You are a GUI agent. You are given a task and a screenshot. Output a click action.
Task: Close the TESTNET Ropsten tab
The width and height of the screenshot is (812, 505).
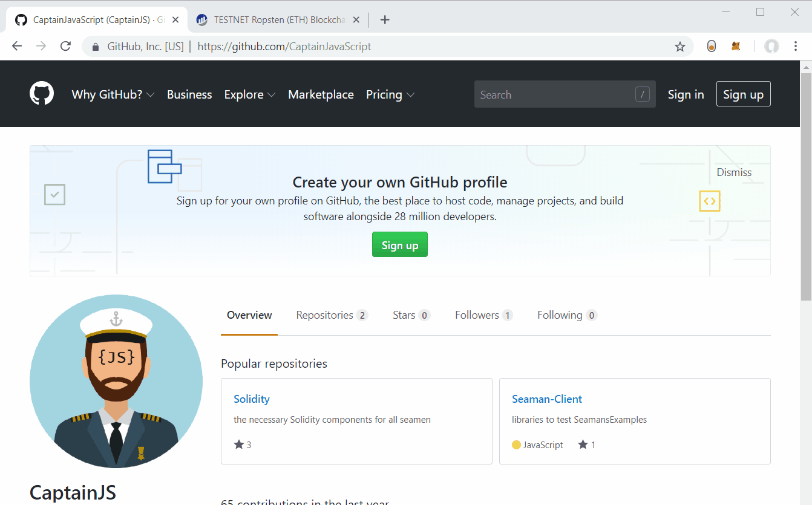[x=356, y=20]
